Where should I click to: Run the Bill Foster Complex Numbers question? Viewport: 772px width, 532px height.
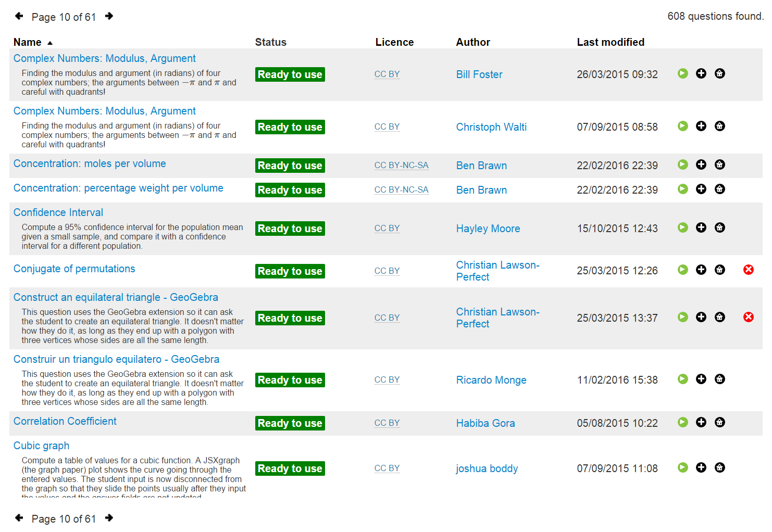point(682,73)
